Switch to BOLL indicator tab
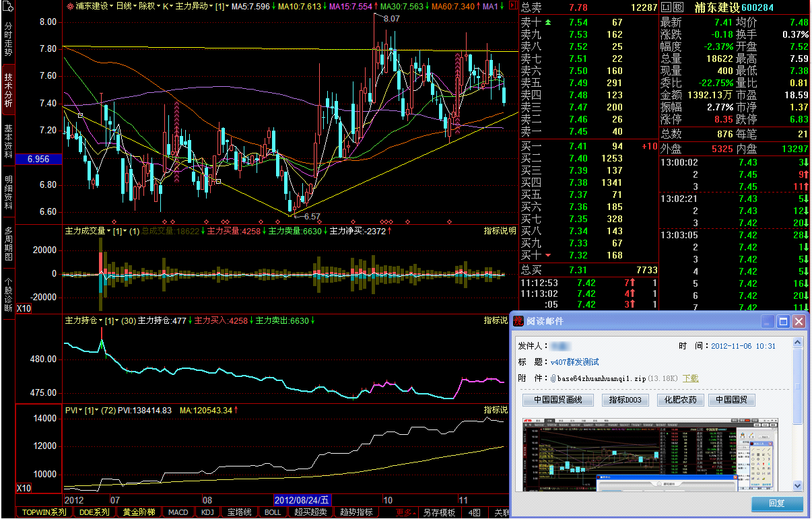The width and height of the screenshot is (812, 519). tap(273, 512)
